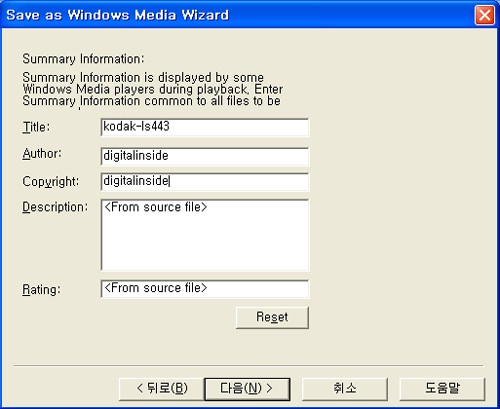
Task: Click the Copyright: label
Action: click(x=51, y=182)
